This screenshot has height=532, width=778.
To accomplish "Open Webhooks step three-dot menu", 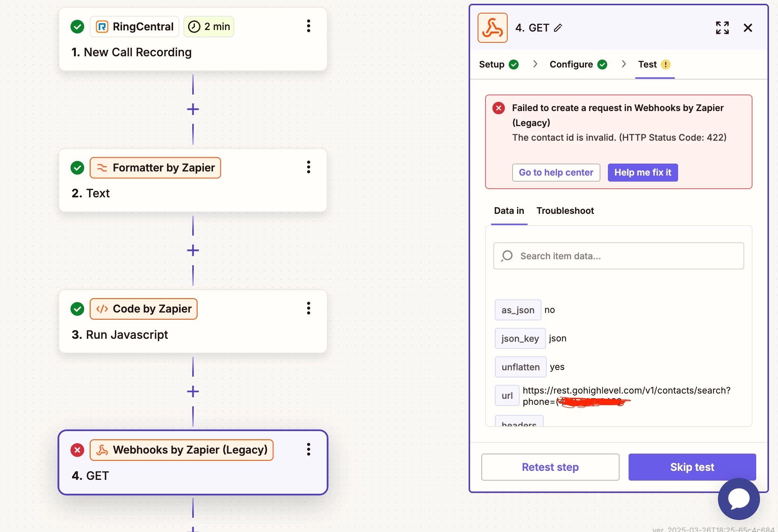I will (308, 449).
